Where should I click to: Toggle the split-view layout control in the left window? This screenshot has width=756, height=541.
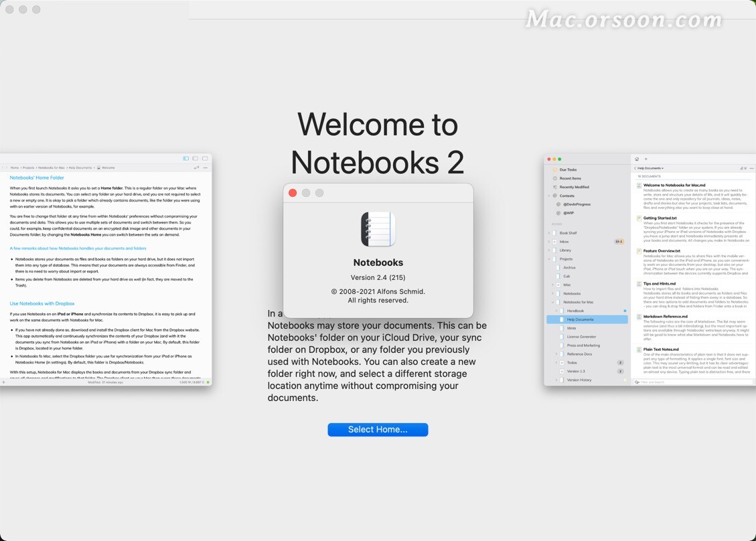click(186, 157)
